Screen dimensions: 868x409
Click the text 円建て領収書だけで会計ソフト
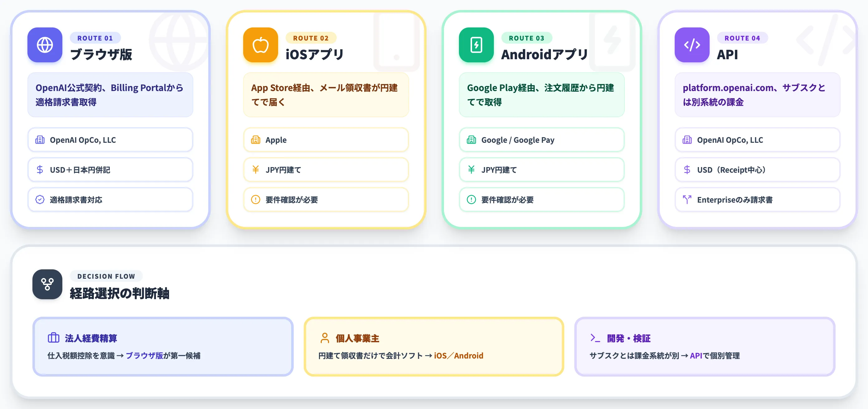[370, 355]
